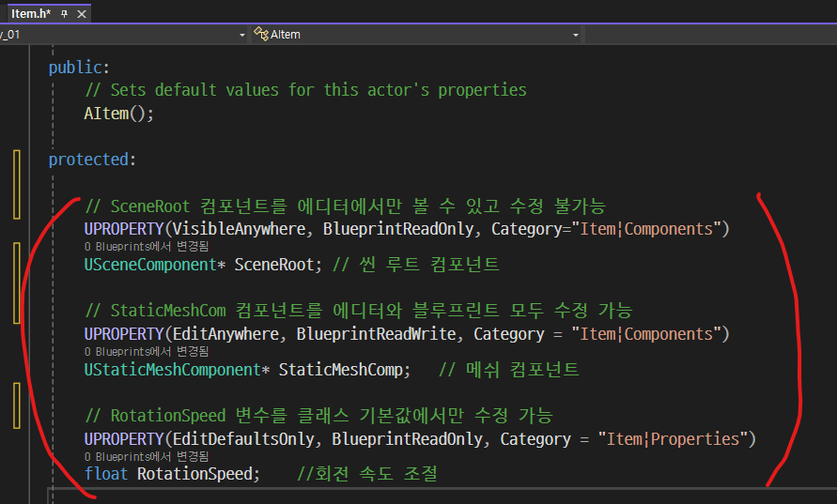The height and width of the screenshot is (504, 837).
Task: Click EditDefaultsOnly in the UPROPERTY macro
Action: pyautogui.click(x=243, y=439)
